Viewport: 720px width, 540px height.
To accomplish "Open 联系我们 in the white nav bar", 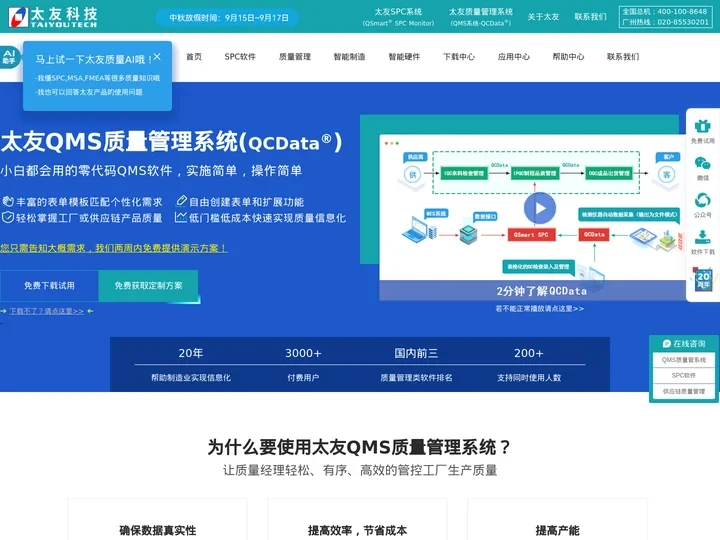I will [623, 57].
